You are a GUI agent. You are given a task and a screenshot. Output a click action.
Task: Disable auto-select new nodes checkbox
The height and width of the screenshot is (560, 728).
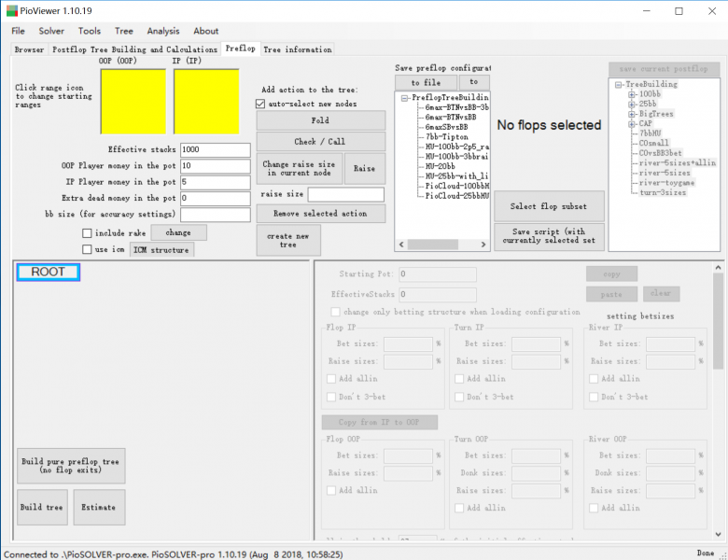tap(260, 104)
